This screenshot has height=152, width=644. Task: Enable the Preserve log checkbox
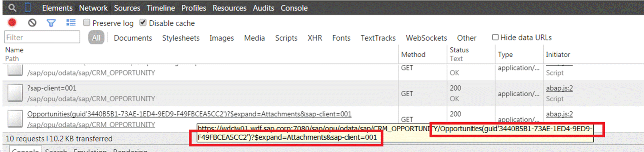coord(87,22)
